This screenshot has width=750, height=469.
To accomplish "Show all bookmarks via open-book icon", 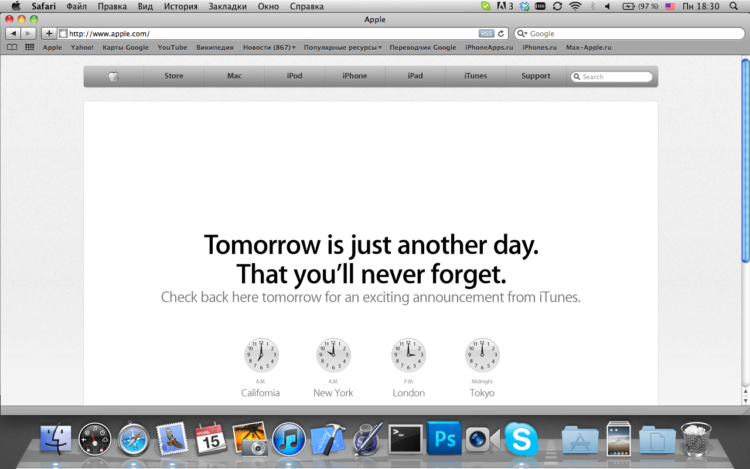I will click(x=12, y=47).
